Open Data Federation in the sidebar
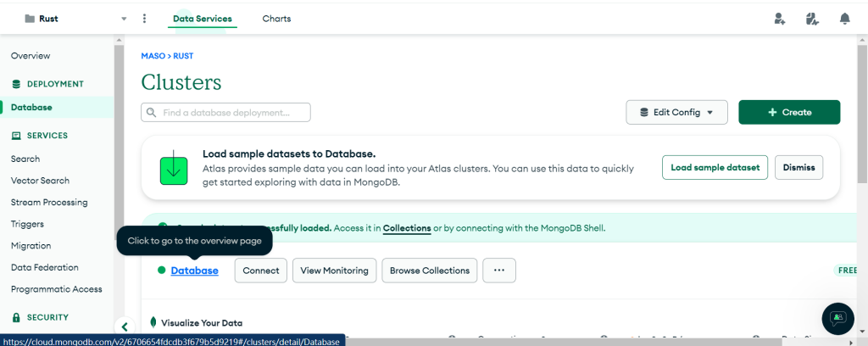Image resolution: width=868 pixels, height=346 pixels. pos(45,267)
